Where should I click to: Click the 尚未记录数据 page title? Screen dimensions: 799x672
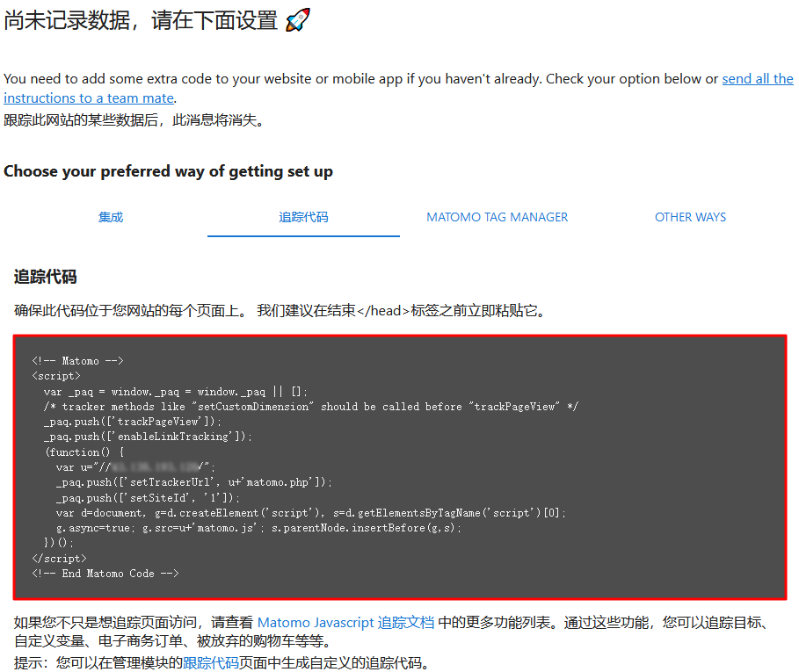coord(141,20)
